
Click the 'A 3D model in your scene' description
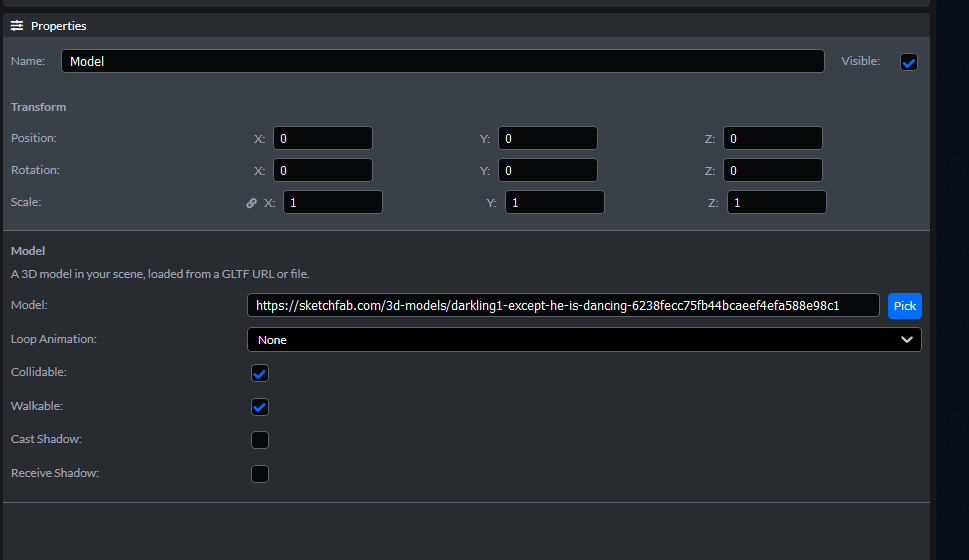pos(160,274)
